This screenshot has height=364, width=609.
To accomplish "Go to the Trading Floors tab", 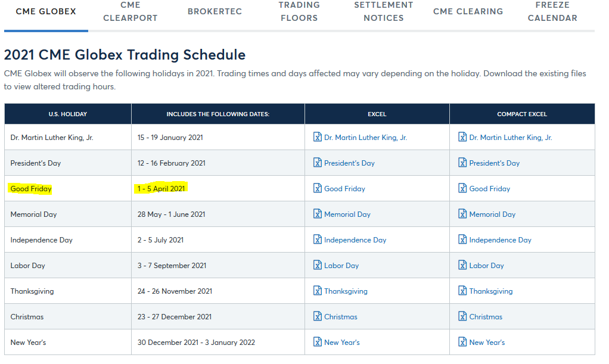I will (x=299, y=12).
